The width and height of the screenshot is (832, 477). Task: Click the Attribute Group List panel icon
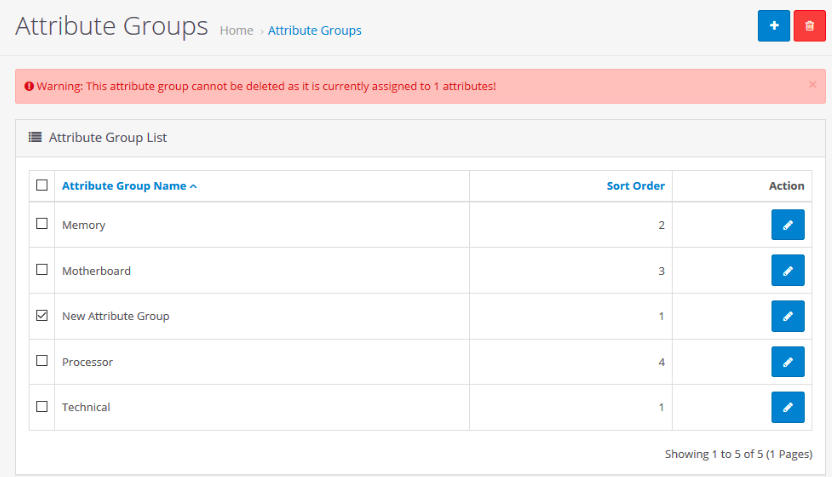(x=35, y=137)
